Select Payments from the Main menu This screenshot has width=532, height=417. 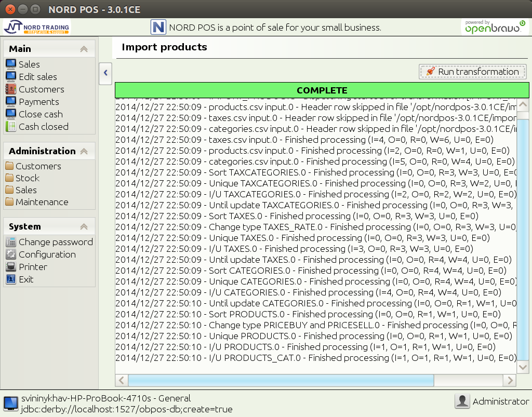pyautogui.click(x=38, y=102)
